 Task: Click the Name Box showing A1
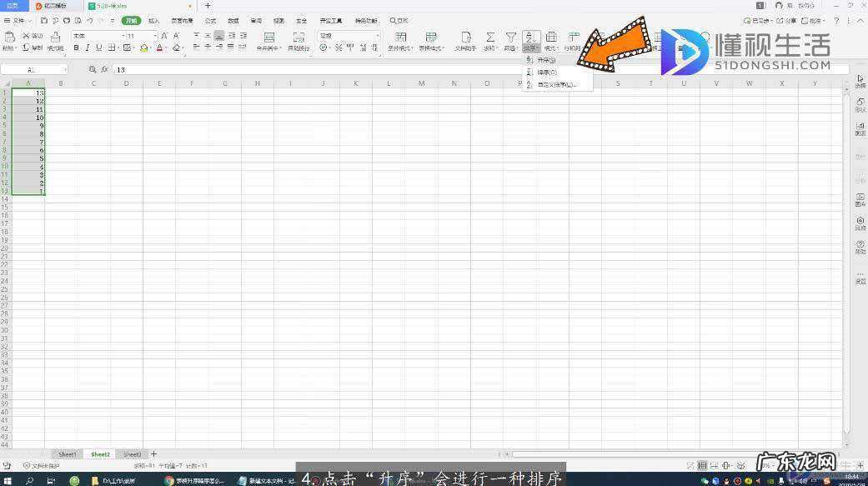click(33, 70)
